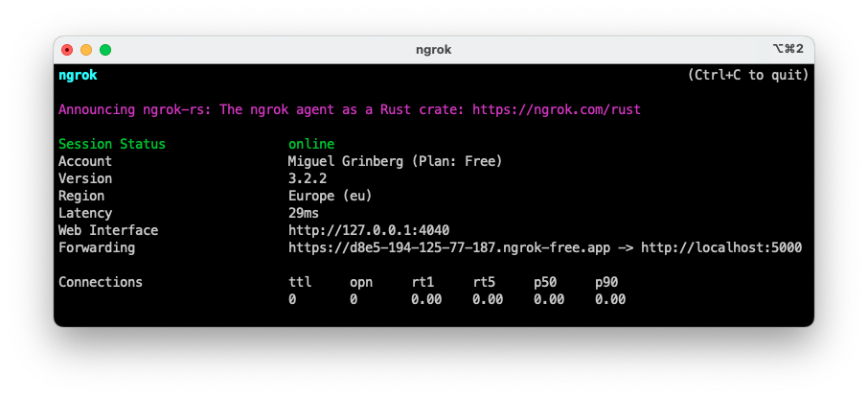This screenshot has width=868, height=398.
Task: Click the red close window button
Action: (67, 50)
